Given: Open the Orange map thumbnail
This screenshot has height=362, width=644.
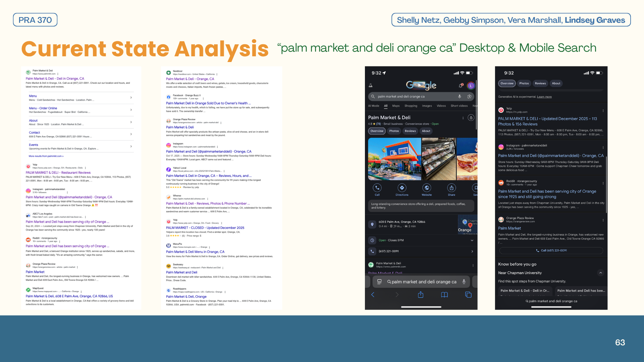Looking at the screenshot, I should click(468, 224).
